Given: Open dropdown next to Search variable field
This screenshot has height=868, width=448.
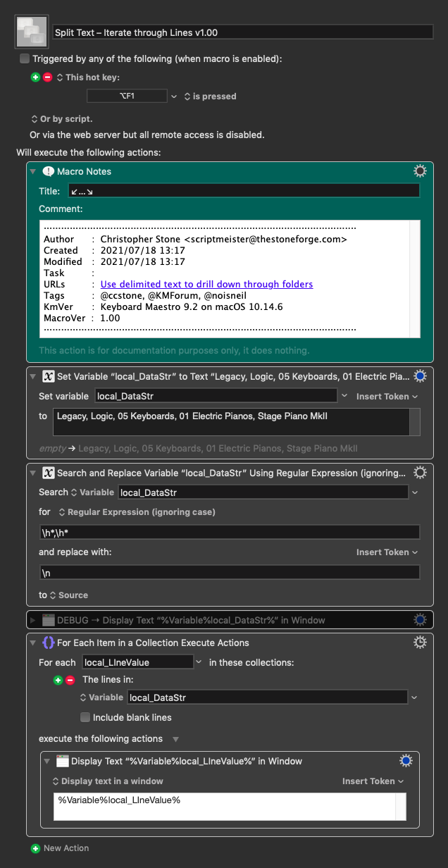Looking at the screenshot, I should 414,492.
